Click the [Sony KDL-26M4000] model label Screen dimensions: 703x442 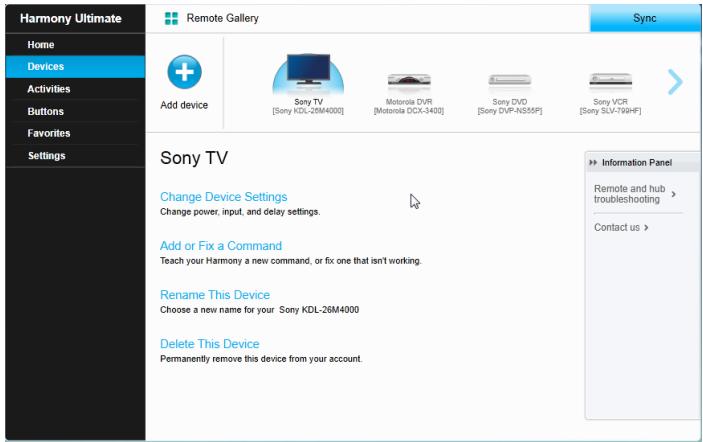tap(308, 111)
